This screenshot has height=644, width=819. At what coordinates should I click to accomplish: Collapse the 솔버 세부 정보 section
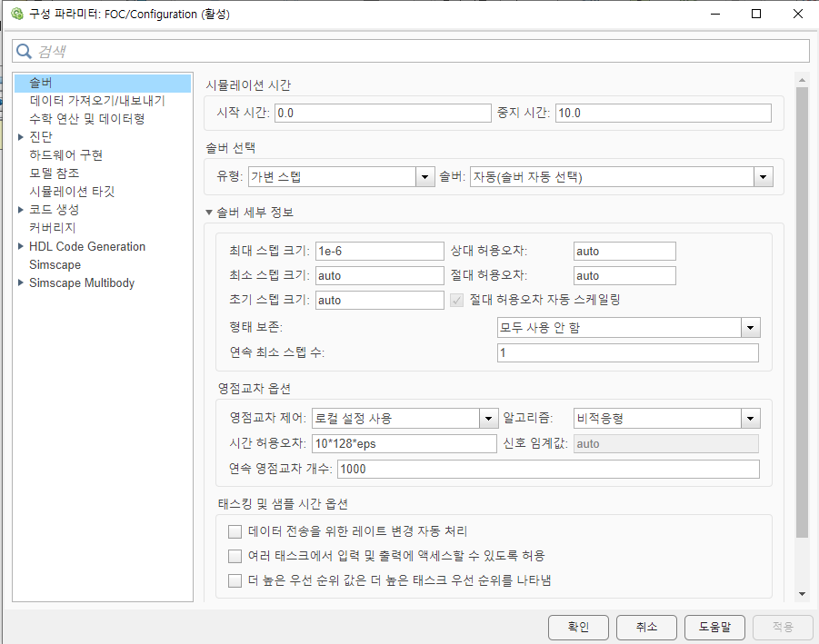pos(209,213)
